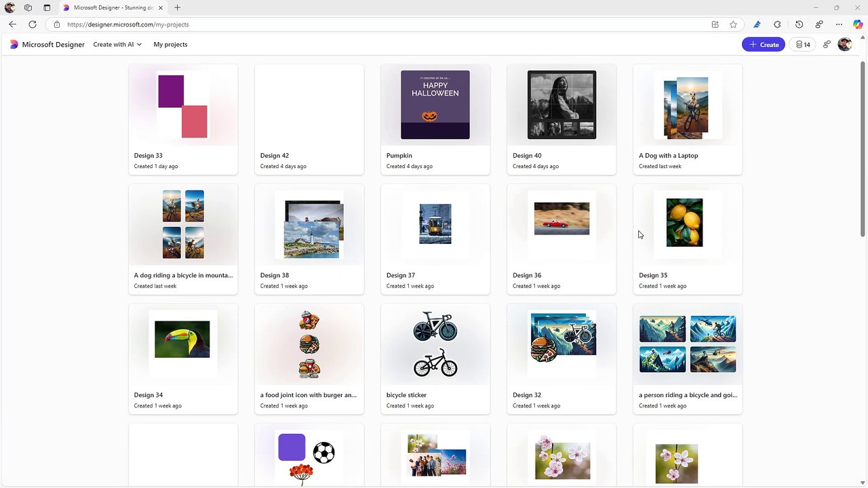Click the split screen icon in address bar
The image size is (868, 488).
715,24
